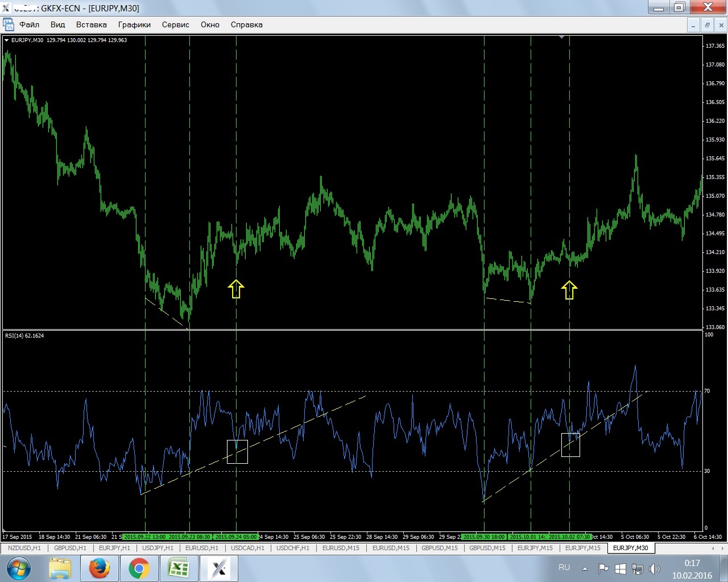Click the RSI level 70 scale label
This screenshot has width=728, height=582.
click(707, 391)
